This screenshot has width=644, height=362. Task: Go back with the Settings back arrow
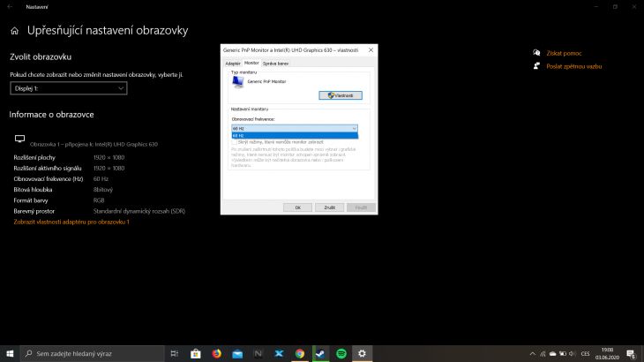point(10,6)
